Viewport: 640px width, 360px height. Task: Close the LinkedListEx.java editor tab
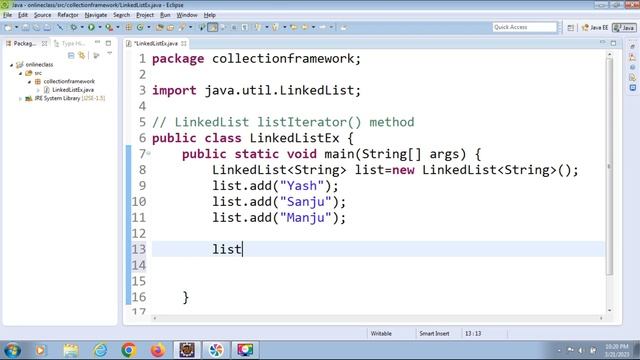pyautogui.click(x=184, y=43)
